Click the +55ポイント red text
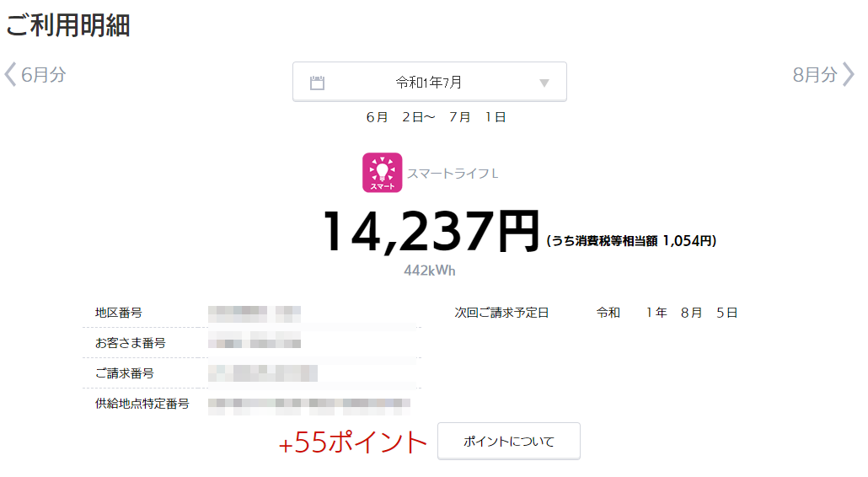 tap(352, 442)
